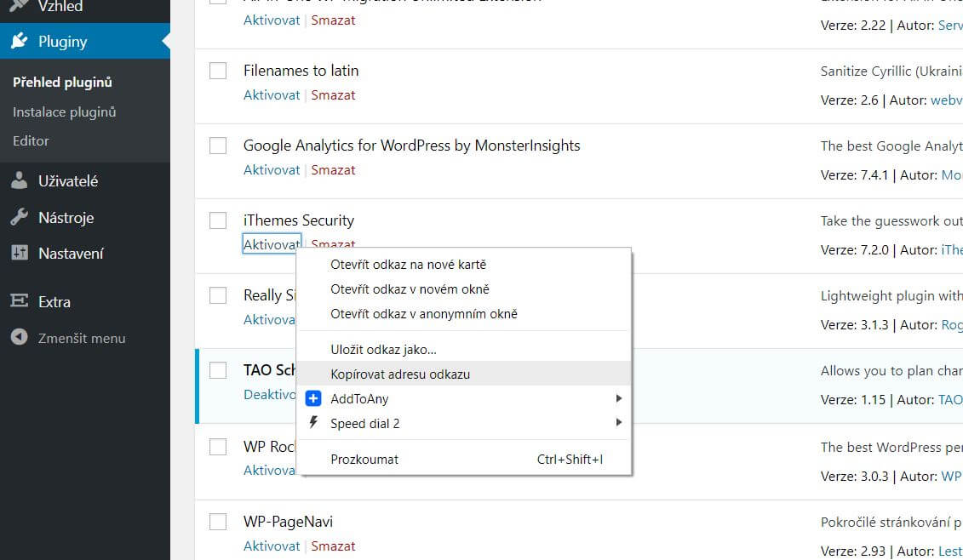The width and height of the screenshot is (963, 560).
Task: Check the Filenames to latin checkbox
Action: (x=218, y=71)
